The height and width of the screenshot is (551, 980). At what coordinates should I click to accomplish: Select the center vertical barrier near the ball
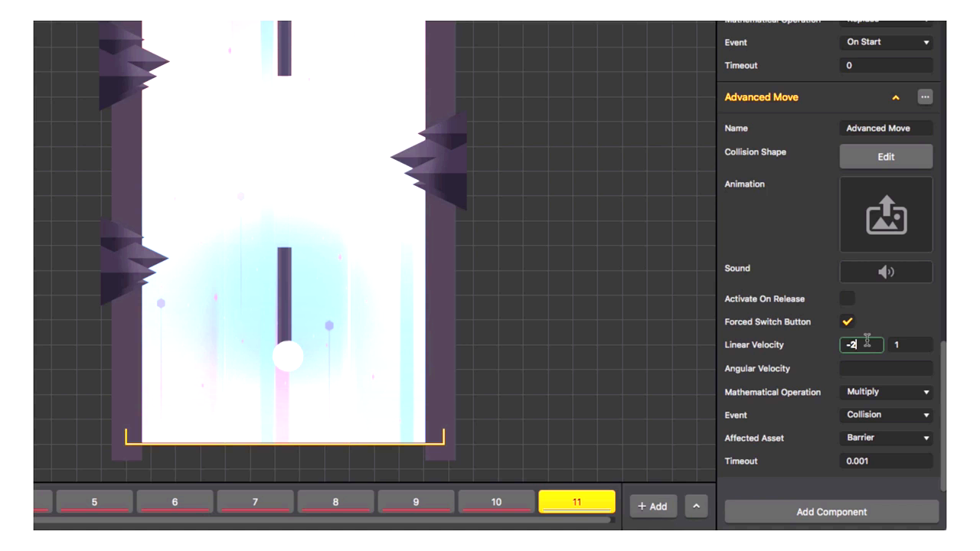click(284, 295)
